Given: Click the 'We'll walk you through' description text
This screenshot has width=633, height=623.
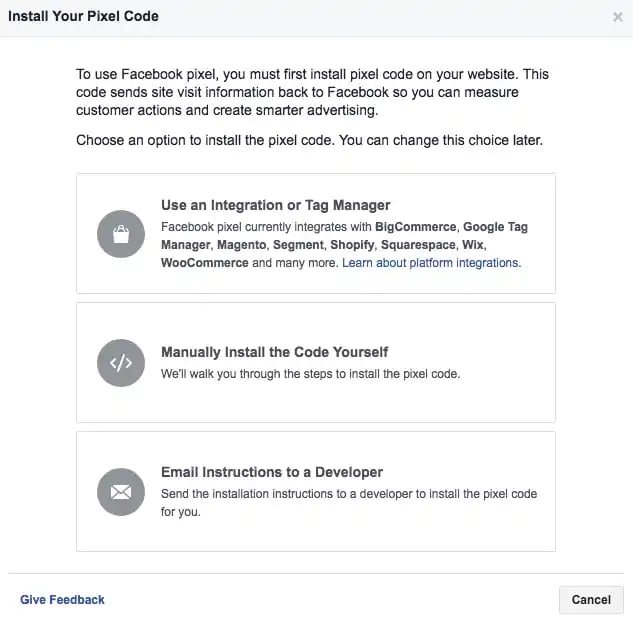Looking at the screenshot, I should coord(310,374).
